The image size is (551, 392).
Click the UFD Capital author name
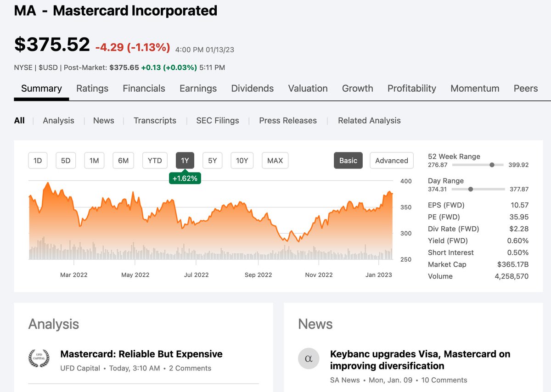[x=80, y=368]
